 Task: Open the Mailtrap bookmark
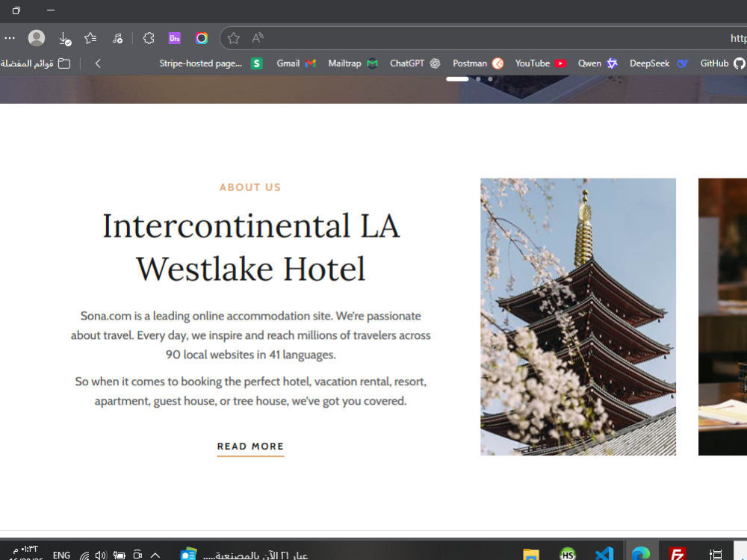[353, 63]
